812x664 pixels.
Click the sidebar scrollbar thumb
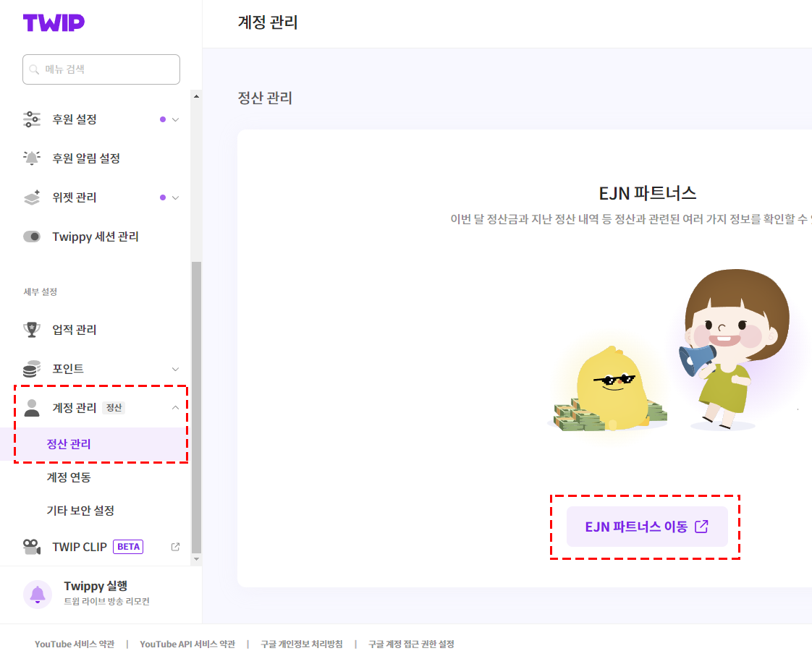pos(196,407)
